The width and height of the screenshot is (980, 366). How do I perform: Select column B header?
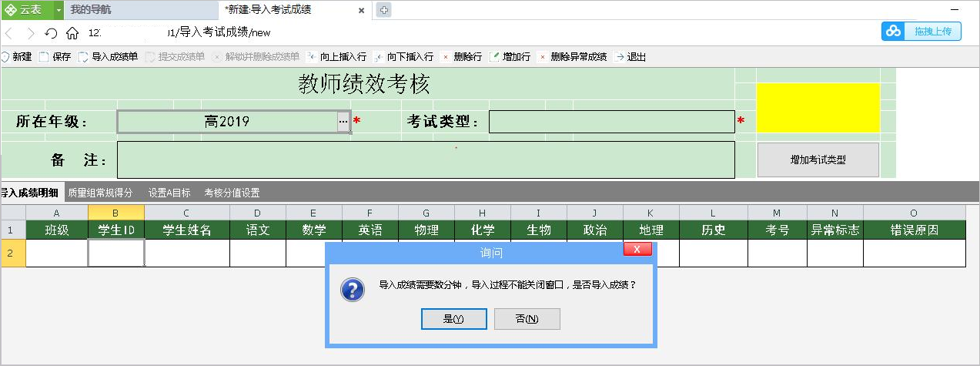click(116, 213)
